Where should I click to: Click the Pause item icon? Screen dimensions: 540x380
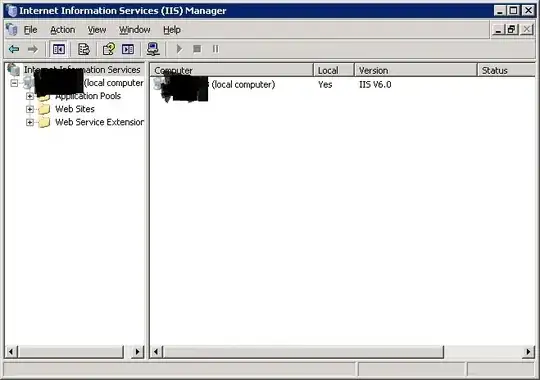tap(216, 49)
